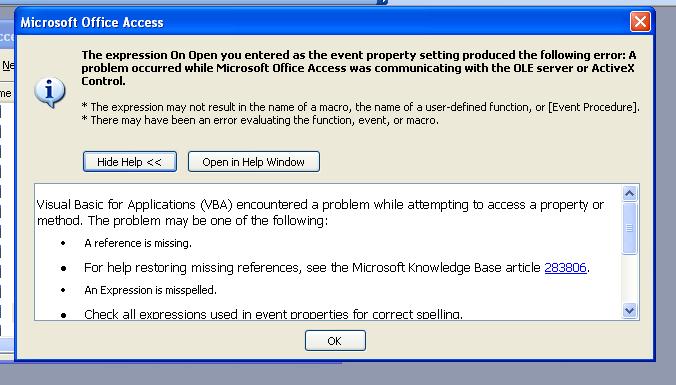Click the 'error evaluating the function' line

[x=260, y=120]
